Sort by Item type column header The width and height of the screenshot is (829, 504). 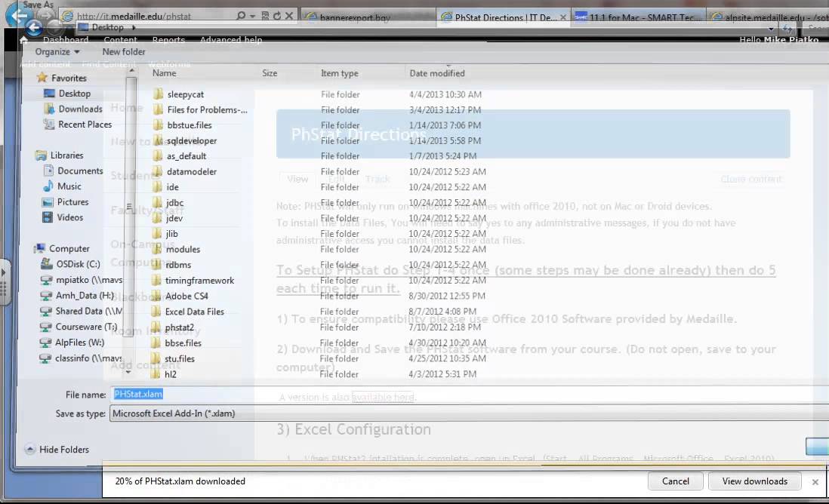(x=340, y=73)
